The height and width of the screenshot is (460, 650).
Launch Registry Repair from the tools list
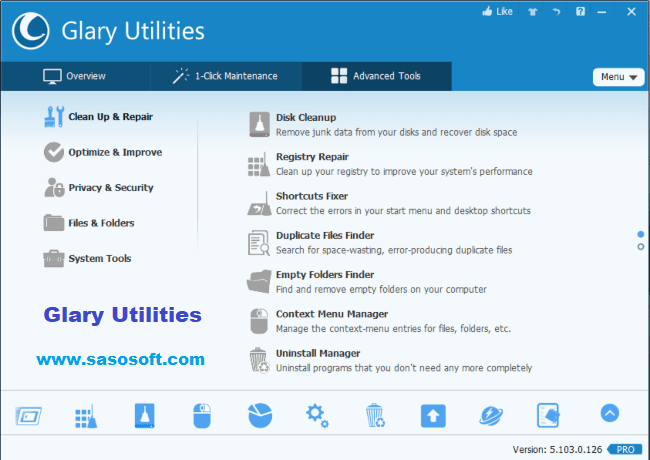click(x=390, y=164)
